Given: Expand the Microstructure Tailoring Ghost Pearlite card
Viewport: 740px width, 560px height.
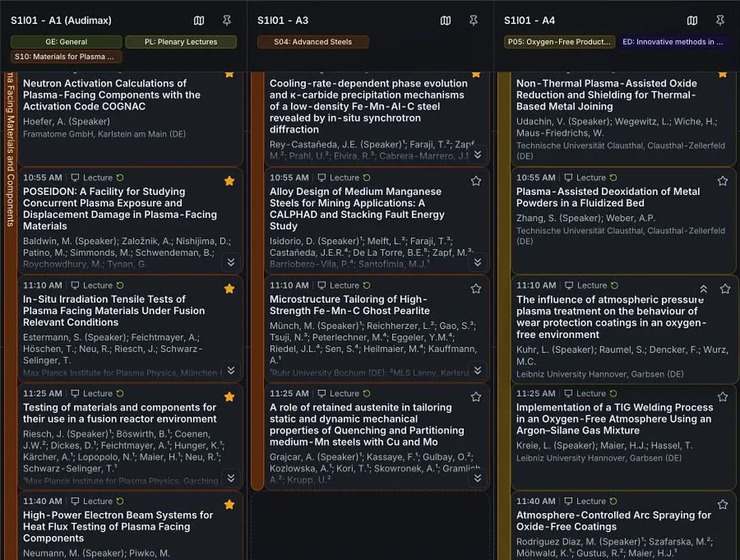Looking at the screenshot, I should pyautogui.click(x=477, y=370).
